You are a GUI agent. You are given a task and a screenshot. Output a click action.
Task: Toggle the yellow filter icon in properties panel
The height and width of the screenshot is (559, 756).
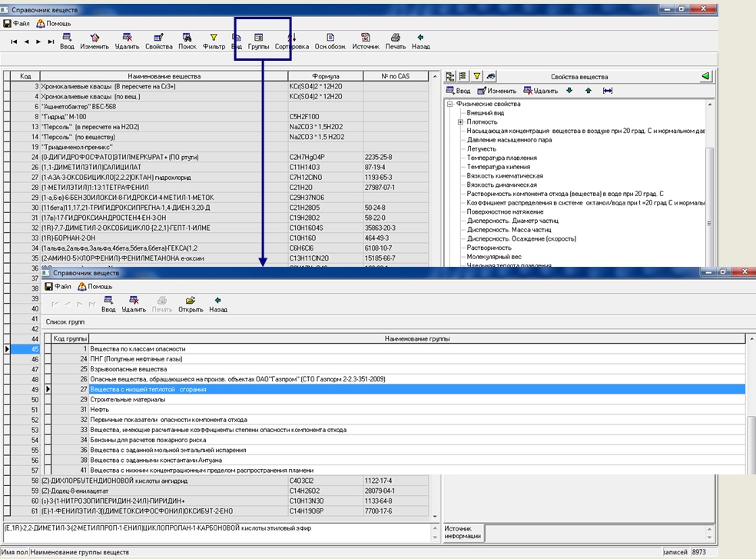click(x=476, y=76)
